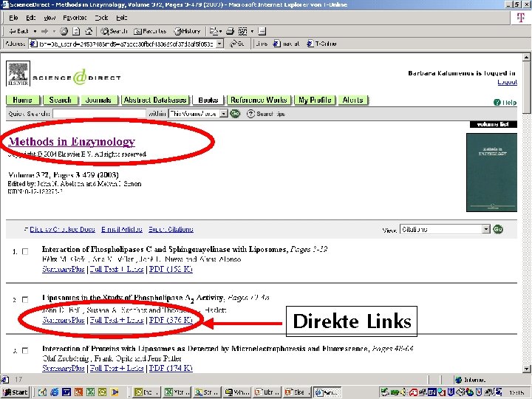Click the Methods in Enzymology book cover
Viewport: 532px width, 399px height.
coord(491,172)
